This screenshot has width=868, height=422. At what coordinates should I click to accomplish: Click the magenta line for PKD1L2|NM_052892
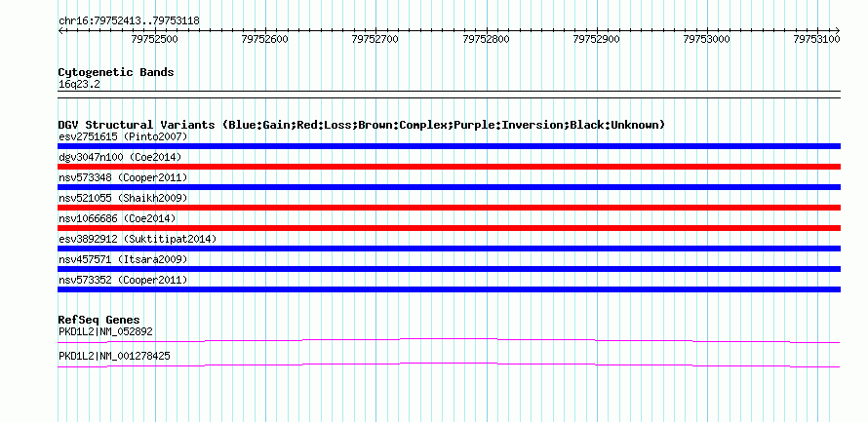click(x=449, y=340)
